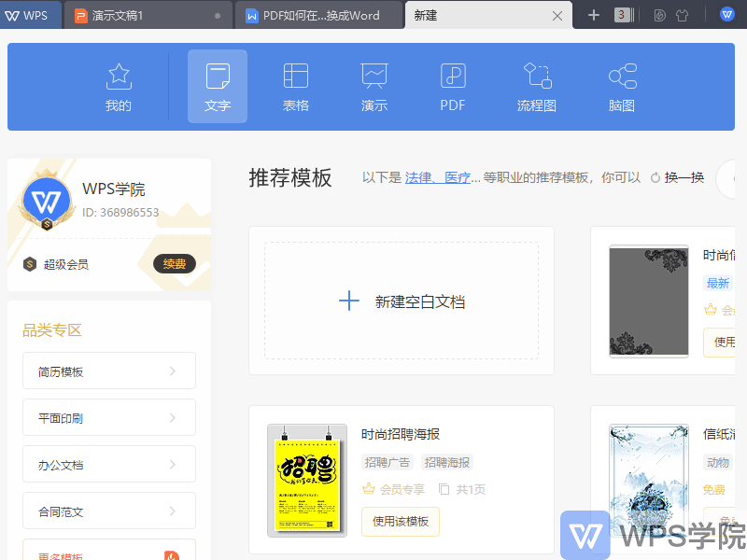Screen dimensions: 747x560
Task: Open the 演示 (Presentation) module
Action: tap(373, 86)
